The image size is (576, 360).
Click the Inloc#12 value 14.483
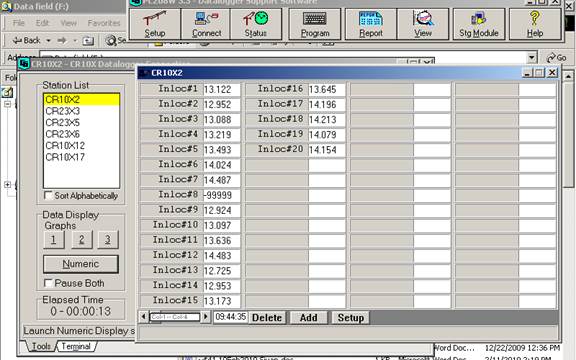click(x=222, y=256)
